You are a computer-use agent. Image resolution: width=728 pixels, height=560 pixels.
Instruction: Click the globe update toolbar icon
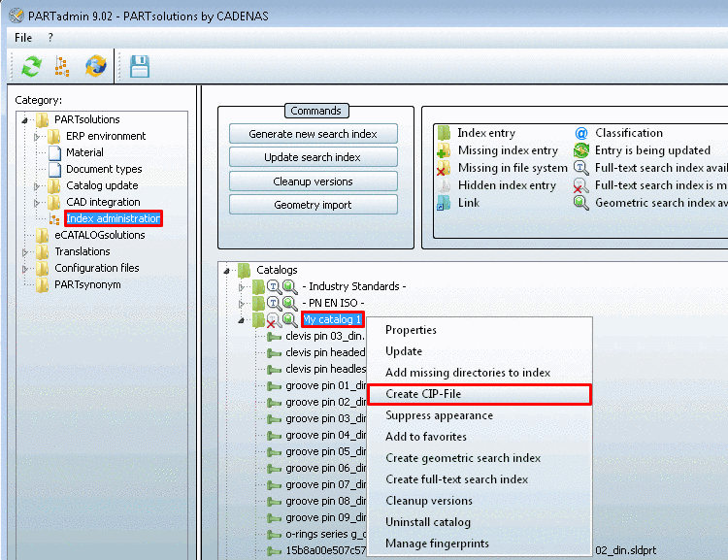[x=96, y=66]
